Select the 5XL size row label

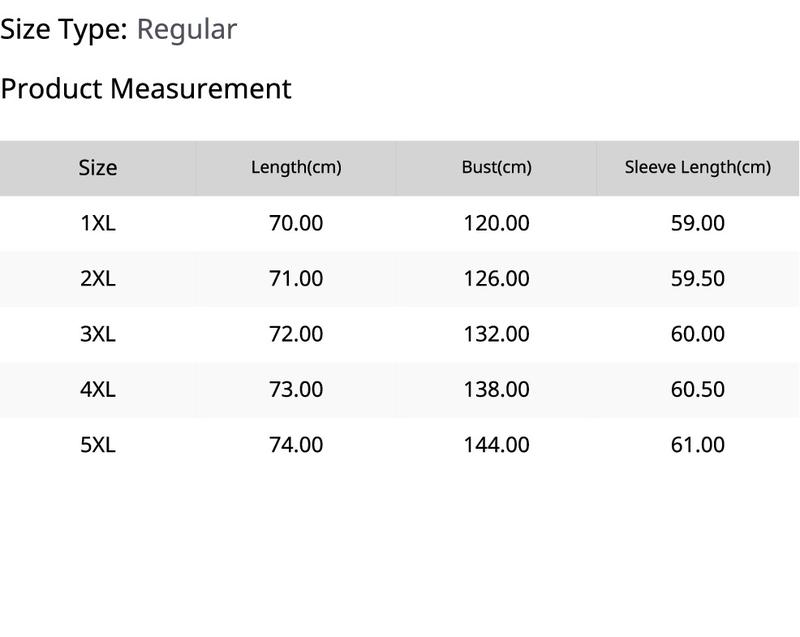point(98,445)
